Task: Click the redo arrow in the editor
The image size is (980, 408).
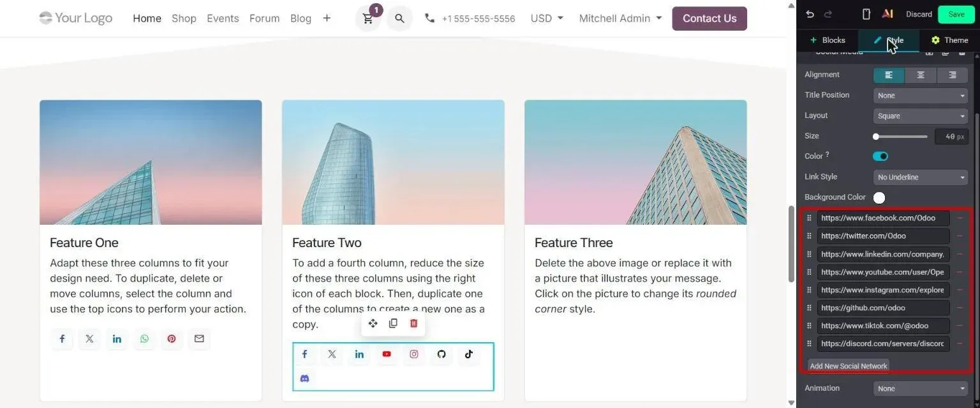Action: [x=828, y=14]
